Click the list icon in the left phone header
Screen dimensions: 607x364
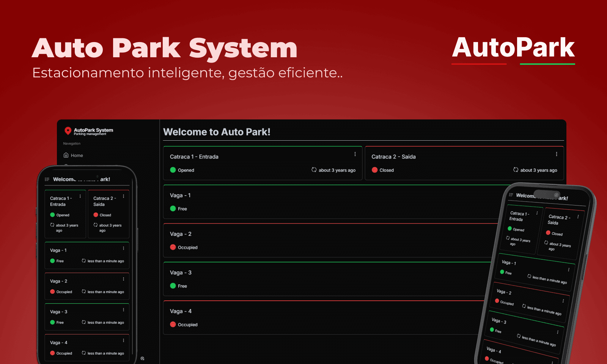pos(46,179)
